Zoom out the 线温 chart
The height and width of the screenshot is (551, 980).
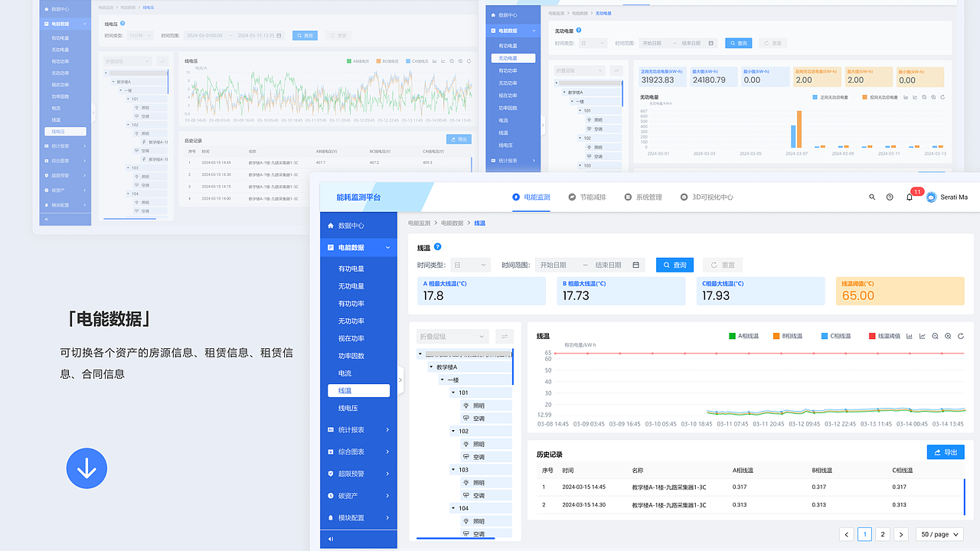pos(935,336)
